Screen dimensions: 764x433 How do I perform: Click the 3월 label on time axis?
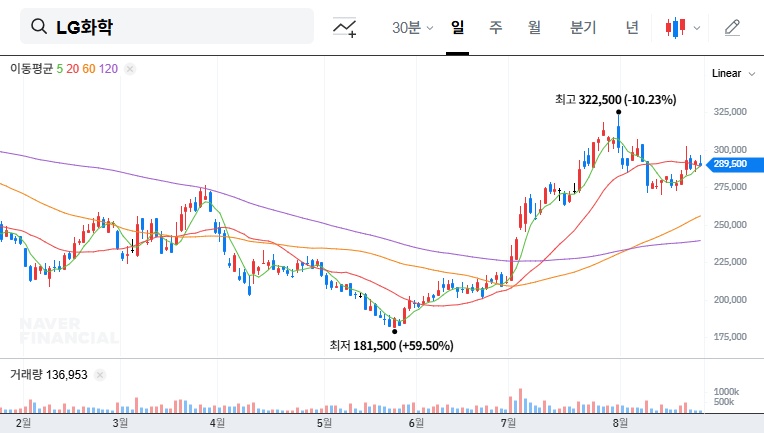coord(120,423)
